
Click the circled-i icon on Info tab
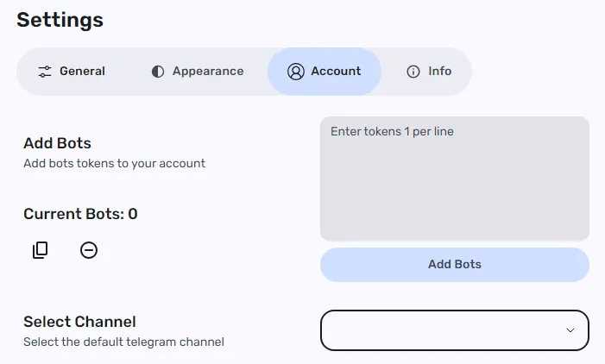point(413,72)
